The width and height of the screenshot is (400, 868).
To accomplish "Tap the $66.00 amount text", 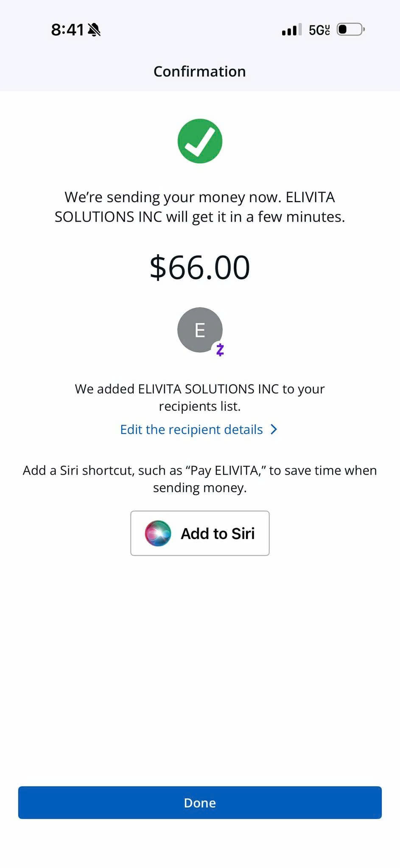I will click(200, 267).
